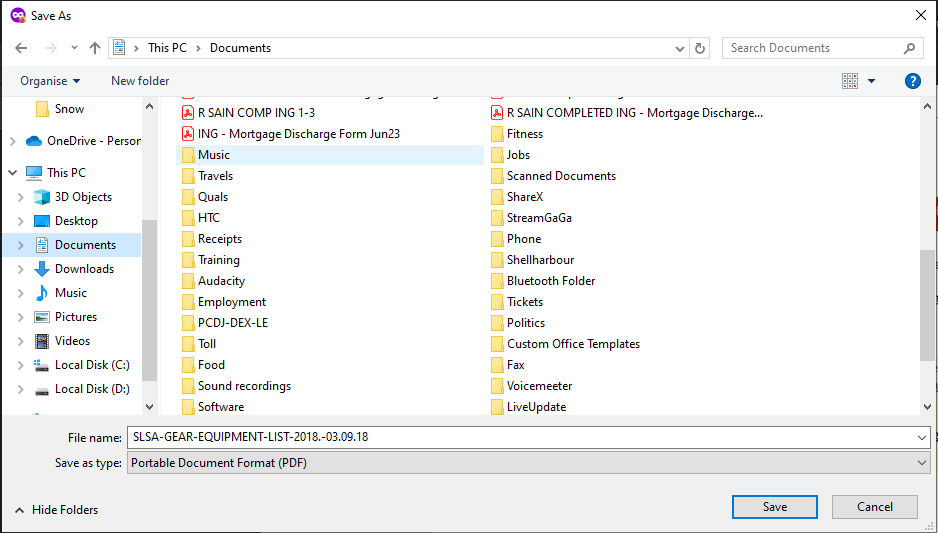Create a New folder

pyautogui.click(x=140, y=81)
